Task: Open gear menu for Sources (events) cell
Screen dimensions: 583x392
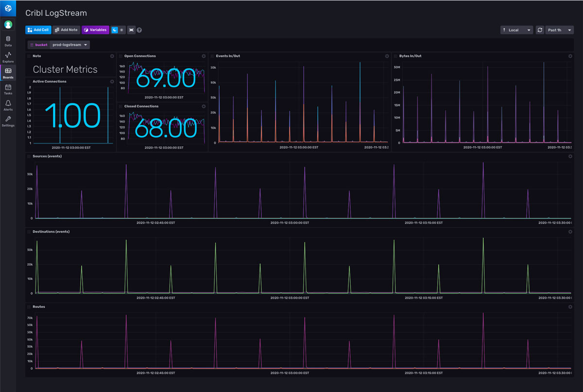Action: click(x=570, y=156)
